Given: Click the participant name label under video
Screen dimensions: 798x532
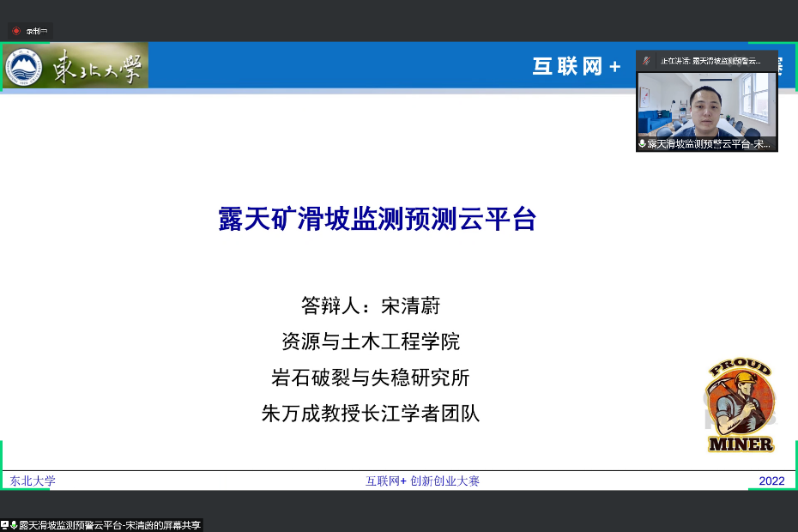Looking at the screenshot, I should 710,144.
